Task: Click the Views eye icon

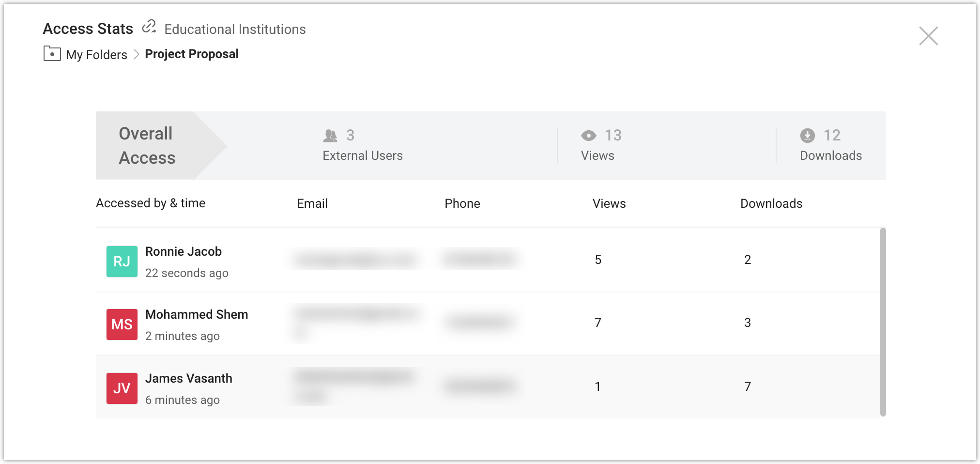Action: 588,136
